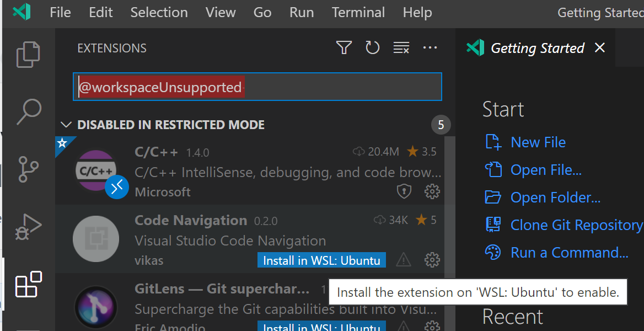Click the GitLens extension icon
Viewport: 644px width, 331px height.
click(x=96, y=308)
